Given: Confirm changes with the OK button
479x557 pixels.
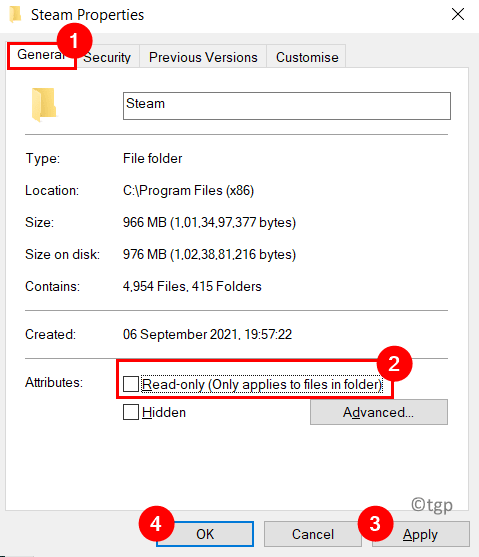Looking at the screenshot, I should pos(205,534).
